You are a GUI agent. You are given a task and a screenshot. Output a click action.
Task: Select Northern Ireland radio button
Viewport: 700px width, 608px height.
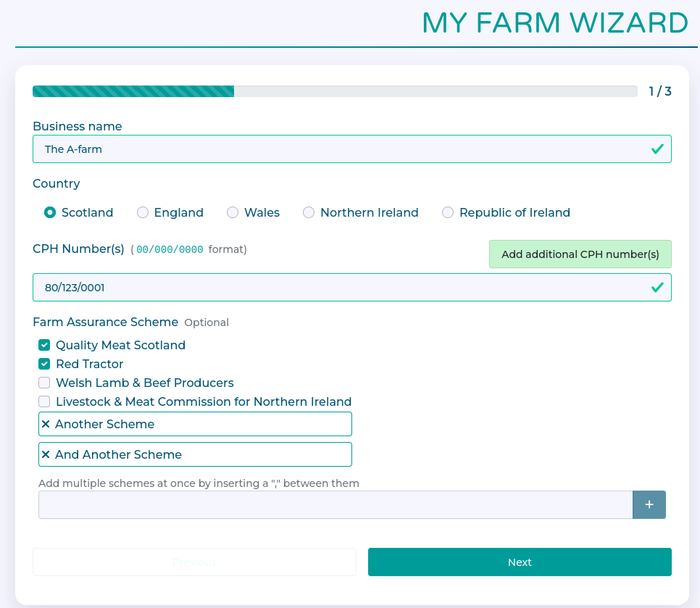tap(309, 212)
